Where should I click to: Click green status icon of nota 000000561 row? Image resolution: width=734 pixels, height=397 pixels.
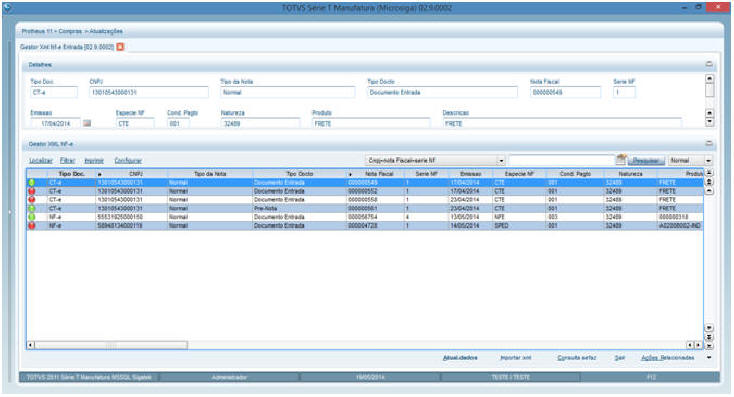(x=32, y=208)
